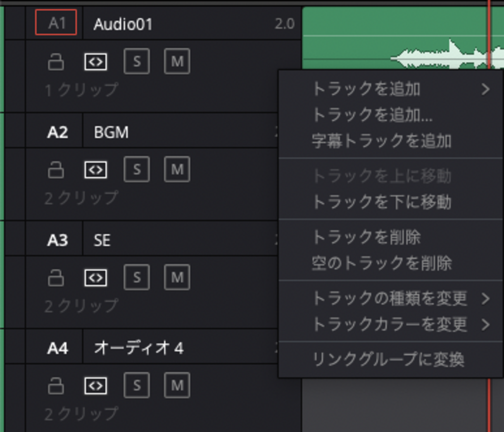Click the auto-select icon on the BGM track
The width and height of the screenshot is (504, 432).
pyautogui.click(x=96, y=169)
